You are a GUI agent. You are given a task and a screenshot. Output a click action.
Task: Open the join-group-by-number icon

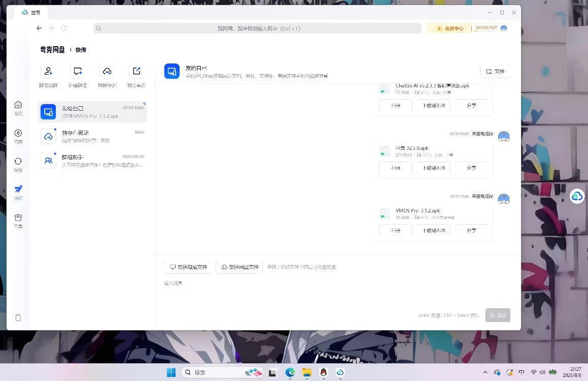[x=48, y=71]
